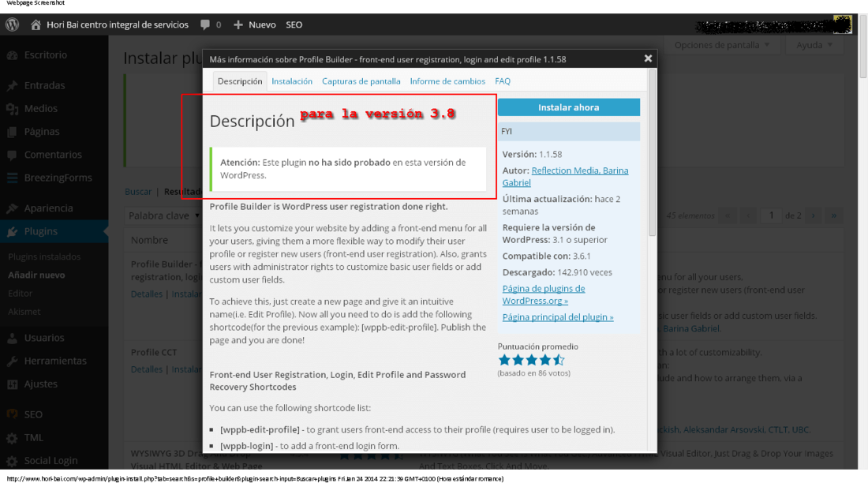Open Reflection Media, Barina Gabriel author link

(565, 177)
